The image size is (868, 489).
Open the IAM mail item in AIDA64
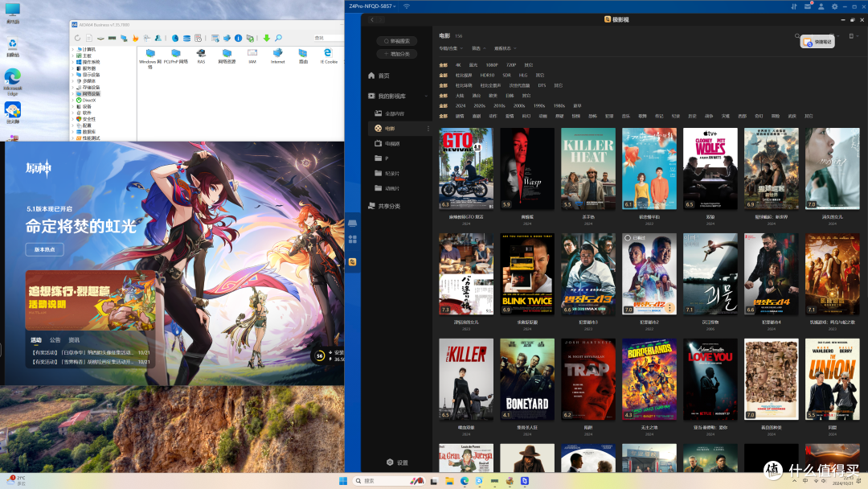tap(252, 56)
